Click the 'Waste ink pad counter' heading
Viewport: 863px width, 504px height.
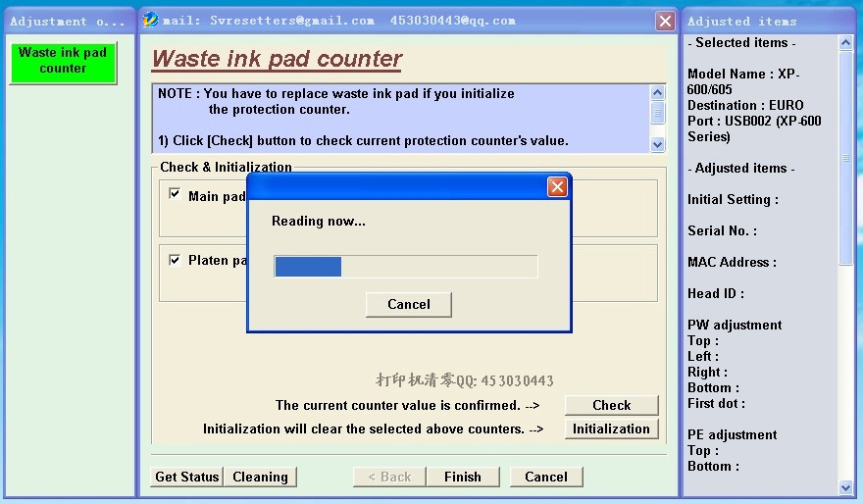[x=277, y=59]
